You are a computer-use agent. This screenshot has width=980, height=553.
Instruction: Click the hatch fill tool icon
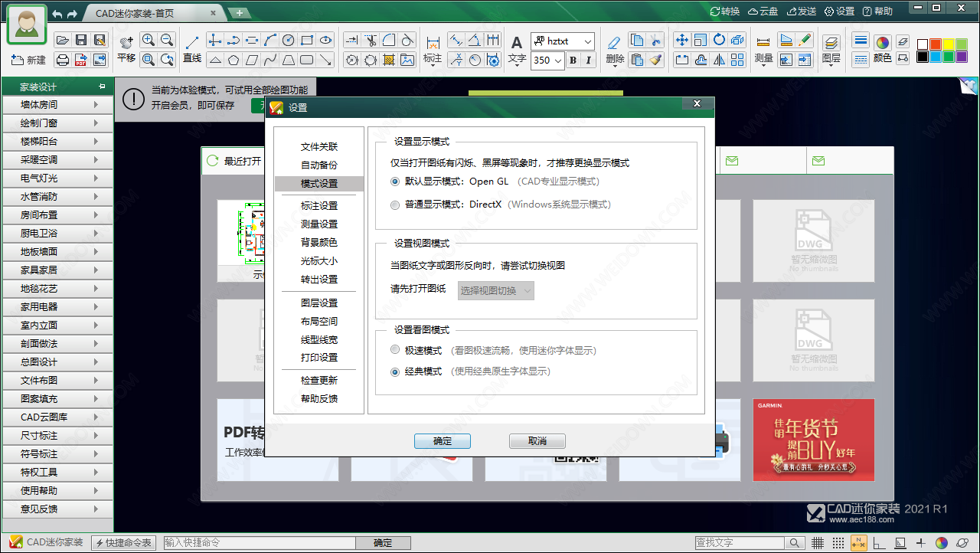[389, 60]
